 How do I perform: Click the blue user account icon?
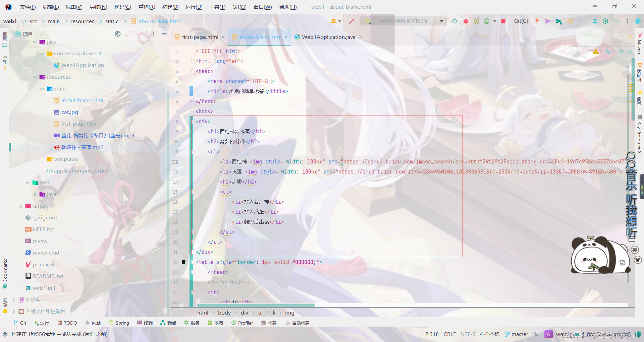594,21
